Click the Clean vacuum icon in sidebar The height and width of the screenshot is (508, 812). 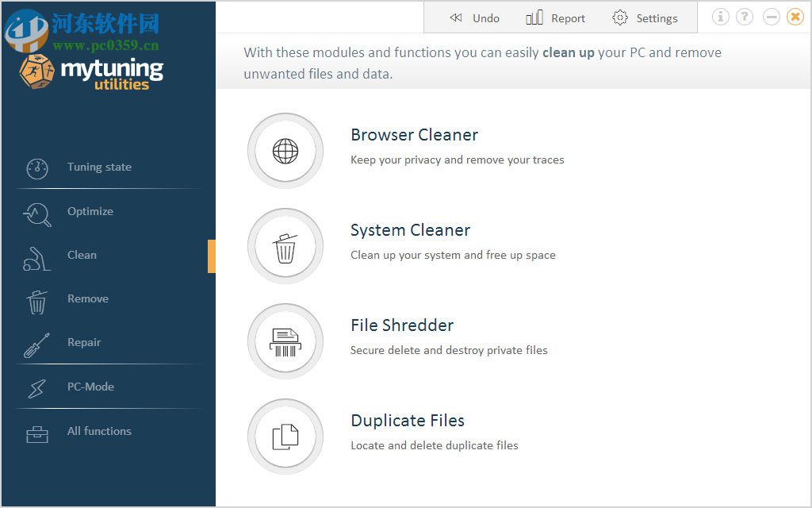click(x=36, y=259)
